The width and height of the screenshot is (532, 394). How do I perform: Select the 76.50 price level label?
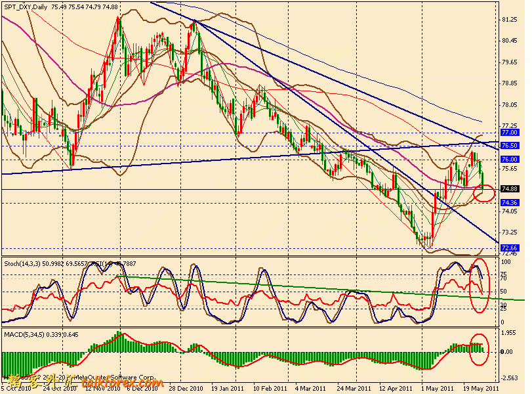click(x=510, y=145)
